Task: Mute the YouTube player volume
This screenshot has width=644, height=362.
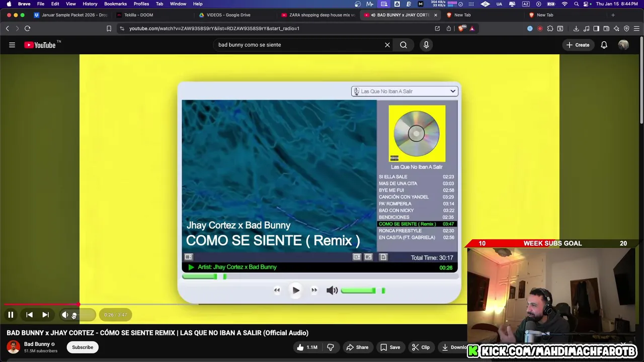Action: (x=65, y=315)
